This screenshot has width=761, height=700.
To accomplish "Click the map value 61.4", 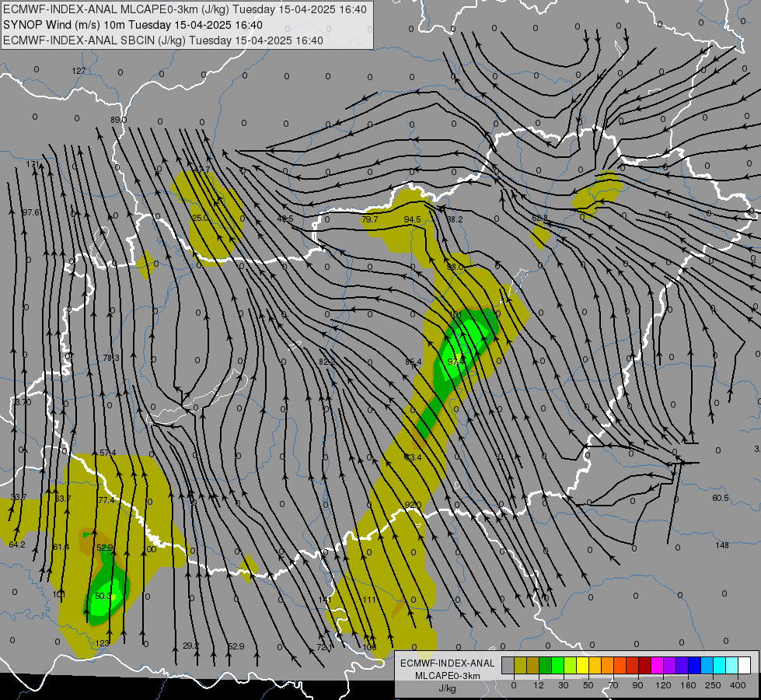I will [61, 547].
